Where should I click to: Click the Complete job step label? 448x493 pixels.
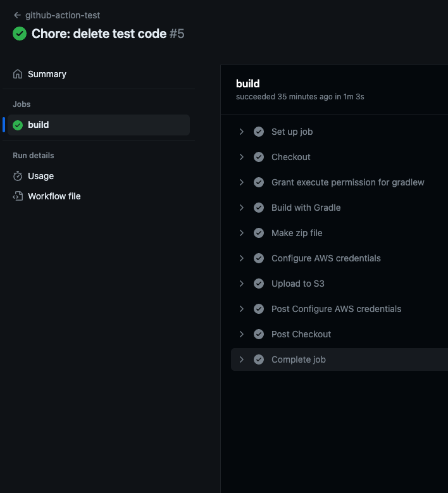coord(299,359)
